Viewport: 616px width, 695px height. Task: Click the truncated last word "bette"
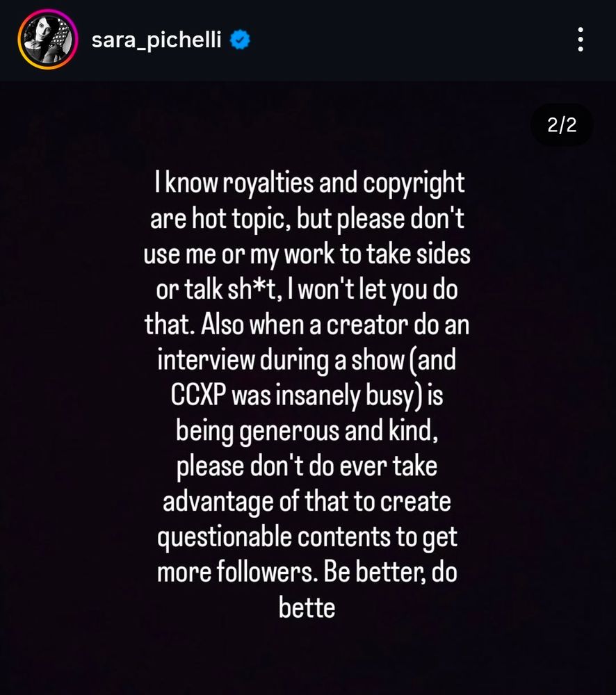click(x=307, y=607)
